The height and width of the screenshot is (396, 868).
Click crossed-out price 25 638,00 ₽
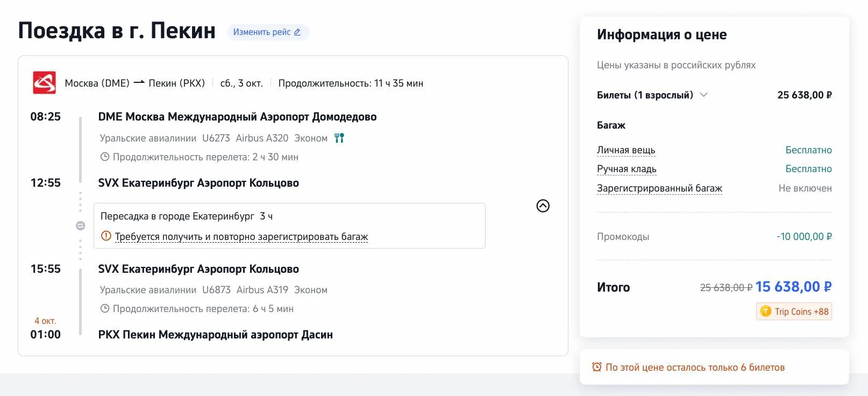coord(726,288)
